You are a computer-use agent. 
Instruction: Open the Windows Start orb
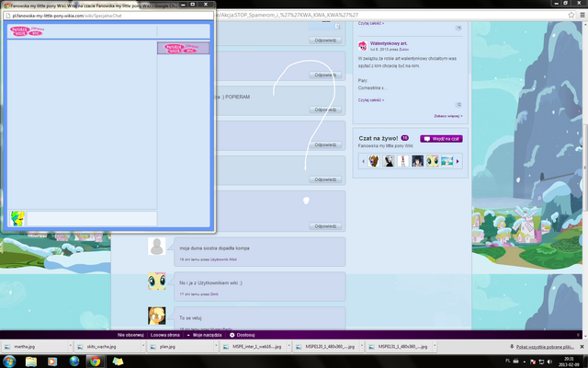coord(8,362)
